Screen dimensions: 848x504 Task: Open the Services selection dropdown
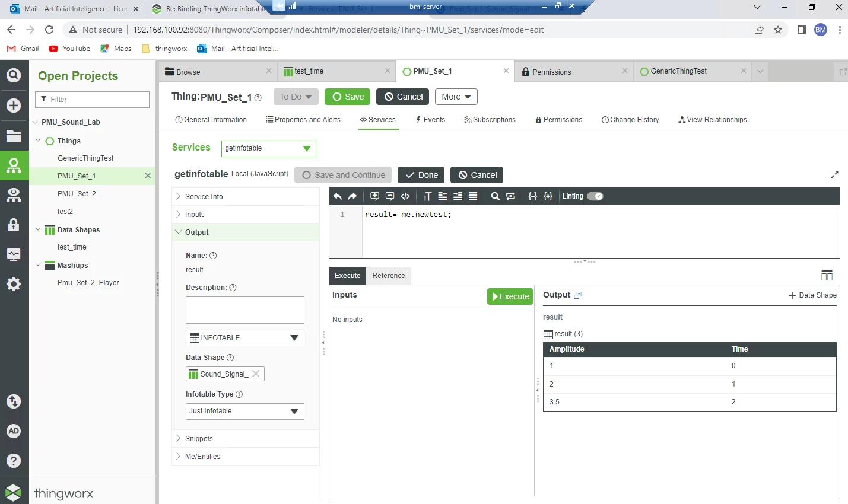[268, 148]
